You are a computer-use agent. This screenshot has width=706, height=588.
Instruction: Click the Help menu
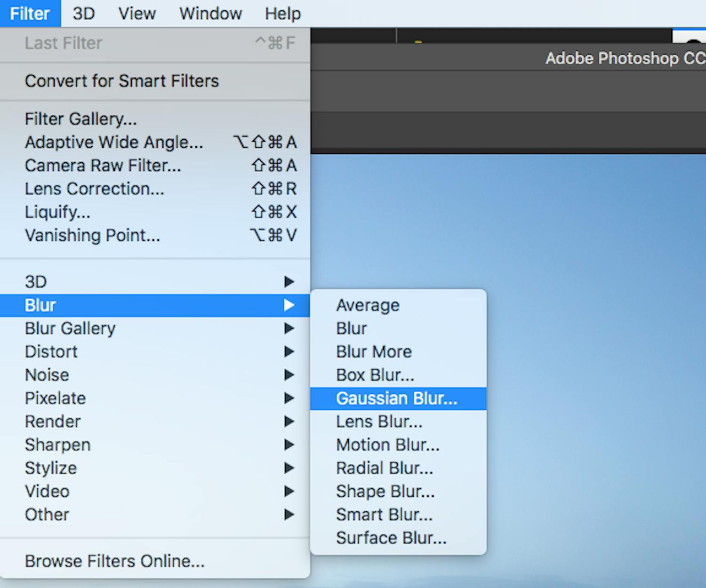pyautogui.click(x=282, y=14)
